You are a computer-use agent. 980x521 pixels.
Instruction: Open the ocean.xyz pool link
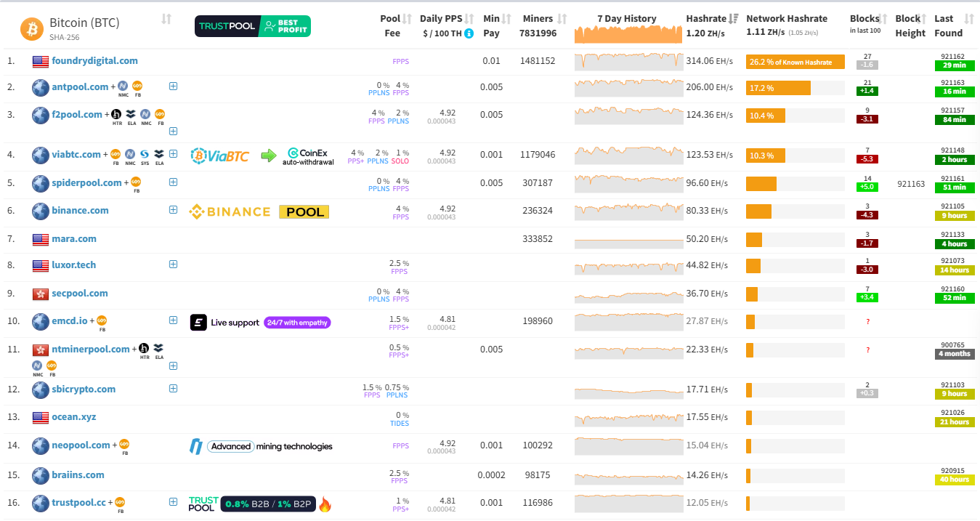click(74, 417)
